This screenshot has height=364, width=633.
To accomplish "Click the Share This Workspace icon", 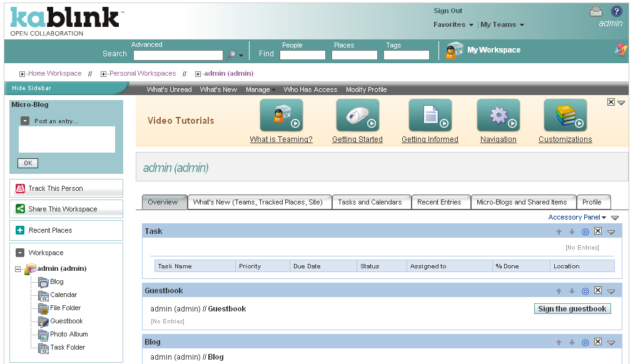I will point(21,208).
